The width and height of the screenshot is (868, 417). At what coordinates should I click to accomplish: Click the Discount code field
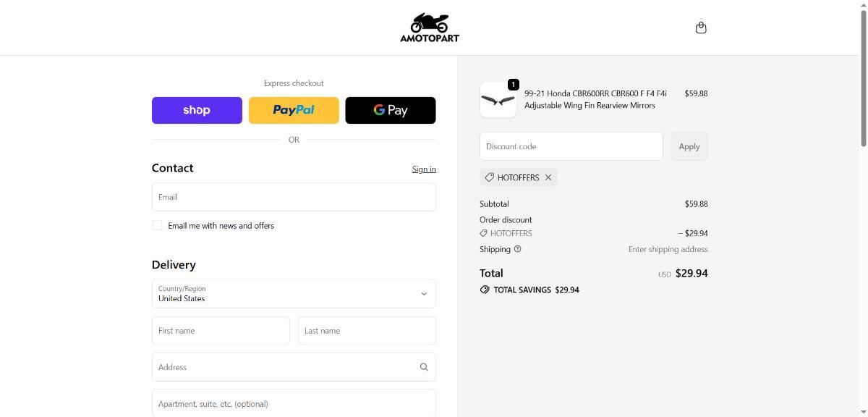pos(571,146)
